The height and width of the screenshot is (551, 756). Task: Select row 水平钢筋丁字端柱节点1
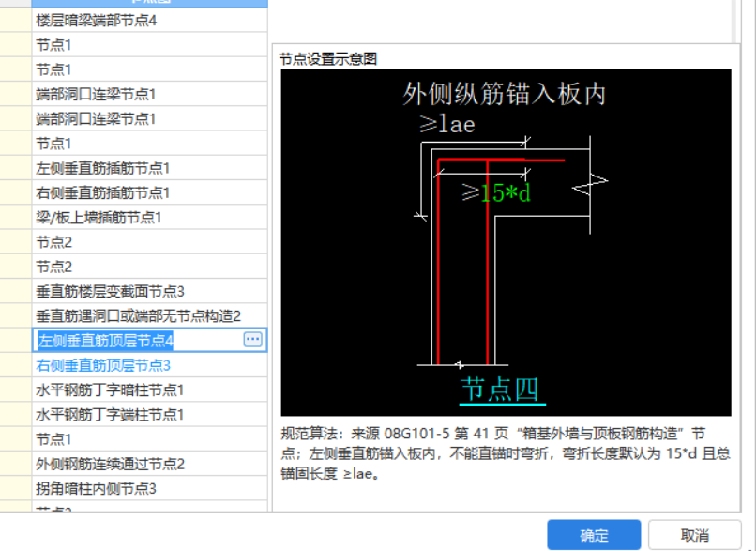click(x=149, y=414)
